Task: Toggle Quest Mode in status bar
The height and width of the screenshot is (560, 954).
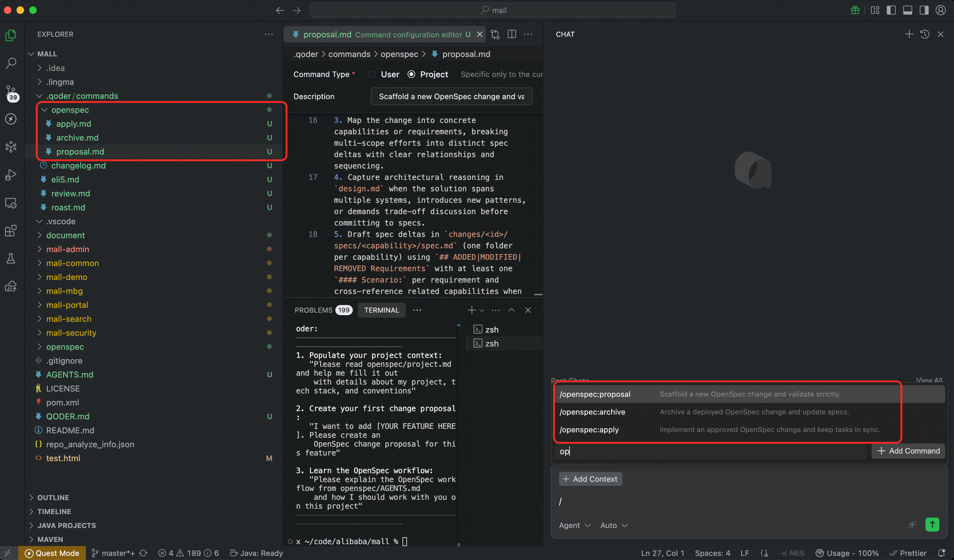Action: 52,553
